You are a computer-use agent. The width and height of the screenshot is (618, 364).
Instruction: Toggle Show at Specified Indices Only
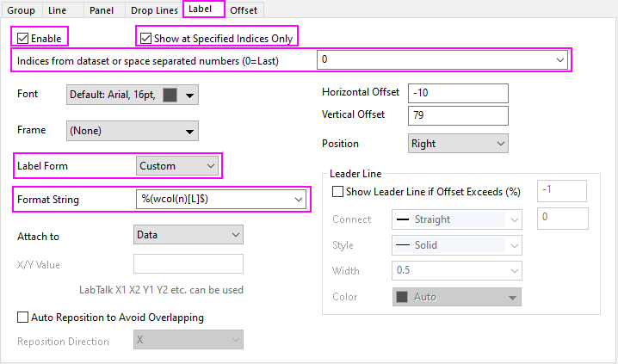pos(145,38)
